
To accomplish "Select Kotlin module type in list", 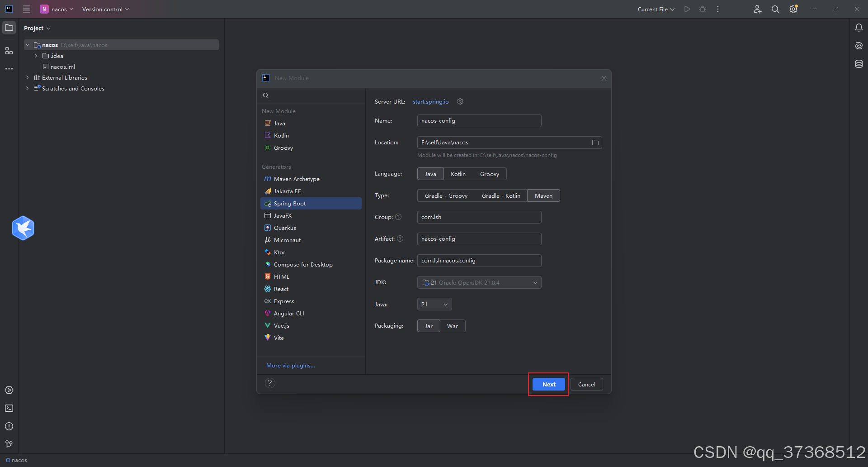I will point(311,135).
